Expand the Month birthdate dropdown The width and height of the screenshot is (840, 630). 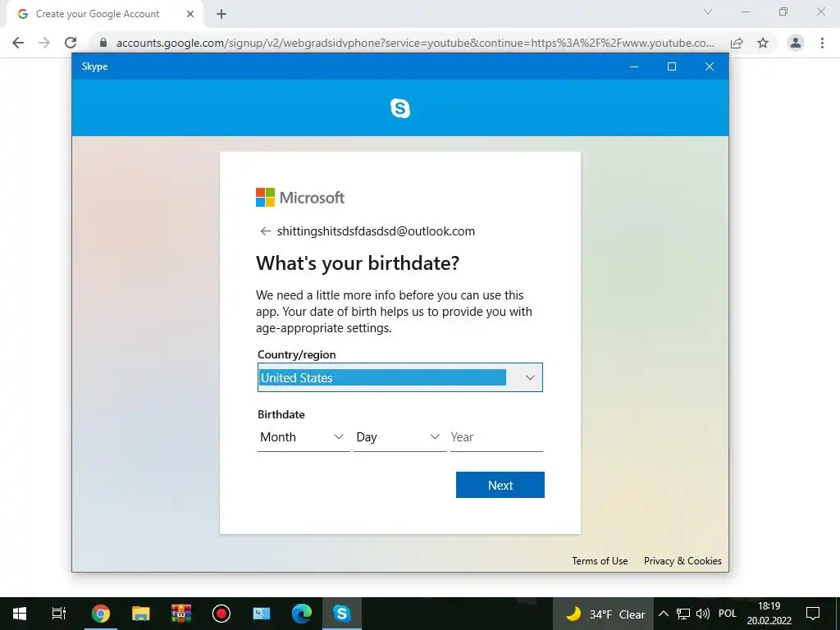[x=304, y=437]
